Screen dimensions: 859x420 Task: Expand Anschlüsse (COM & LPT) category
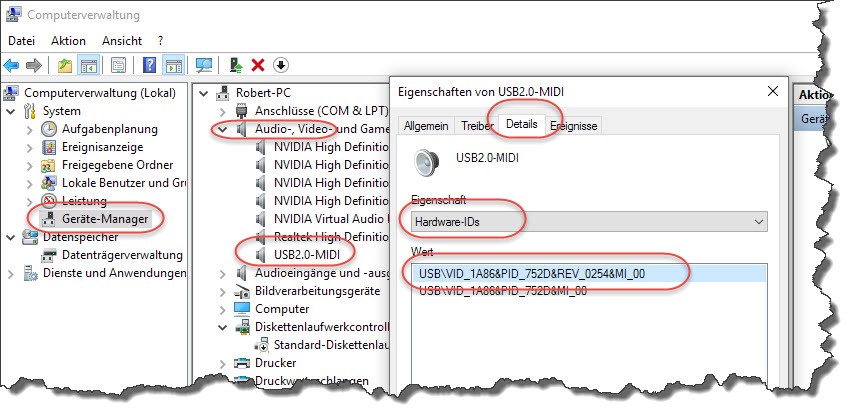222,112
